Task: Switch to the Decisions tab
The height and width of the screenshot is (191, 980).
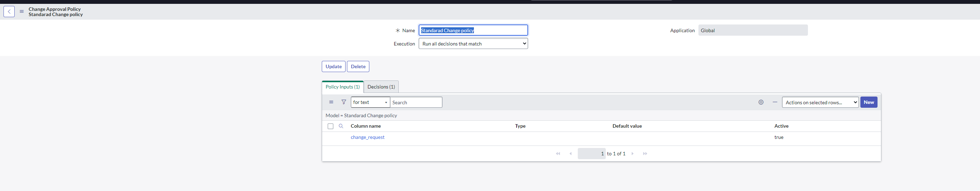Action: 381,87
